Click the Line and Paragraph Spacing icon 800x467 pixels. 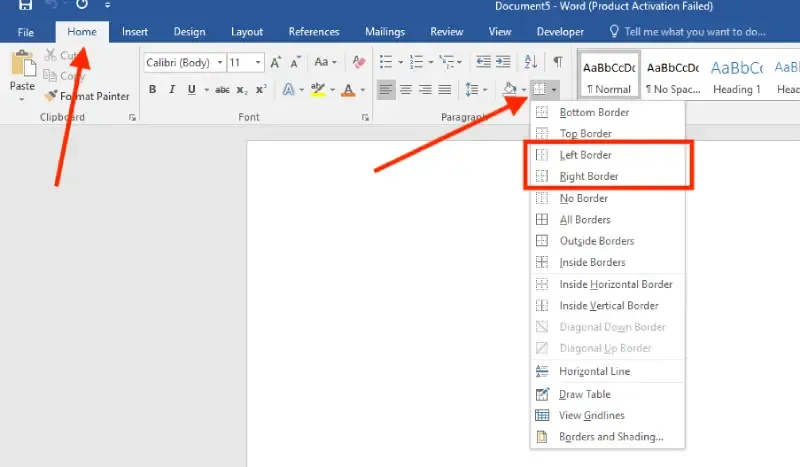click(472, 90)
